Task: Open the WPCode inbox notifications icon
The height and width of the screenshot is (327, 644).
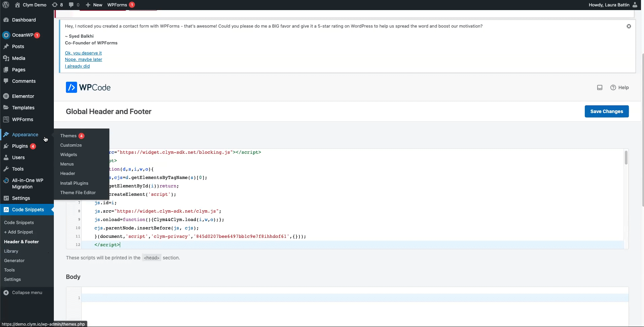Action: [x=600, y=87]
